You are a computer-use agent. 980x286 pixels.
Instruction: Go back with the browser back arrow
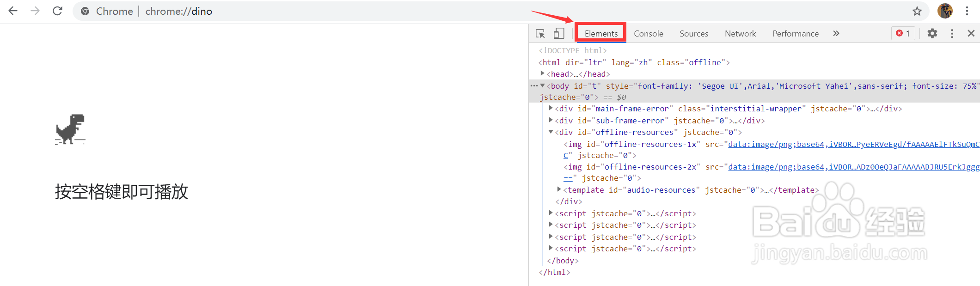[x=13, y=11]
